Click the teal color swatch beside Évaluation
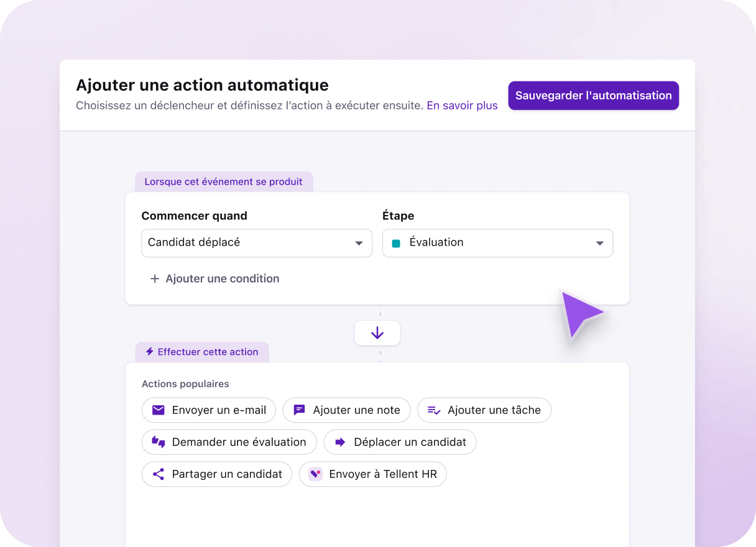Image resolution: width=756 pixels, height=547 pixels. (396, 243)
